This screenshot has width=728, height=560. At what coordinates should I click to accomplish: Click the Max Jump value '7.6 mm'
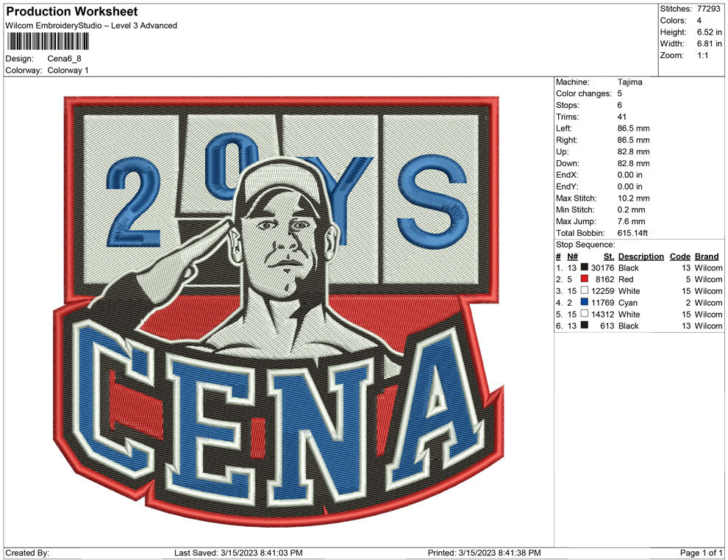(631, 221)
